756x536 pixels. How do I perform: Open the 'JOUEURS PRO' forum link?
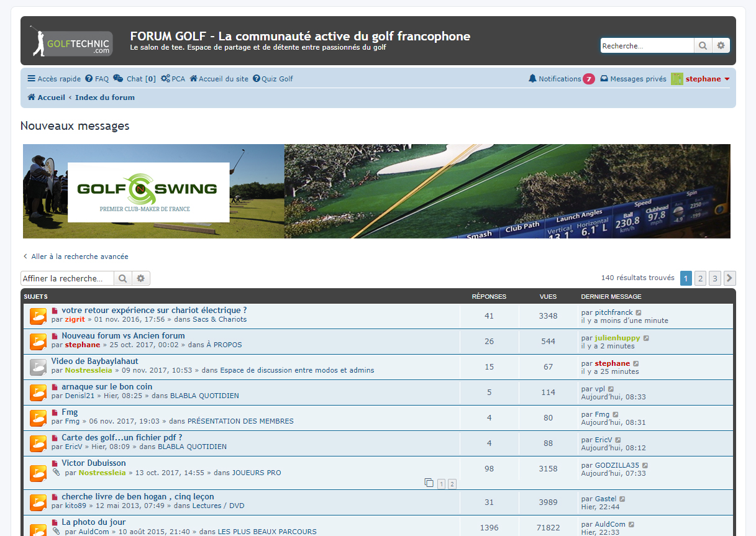(256, 473)
